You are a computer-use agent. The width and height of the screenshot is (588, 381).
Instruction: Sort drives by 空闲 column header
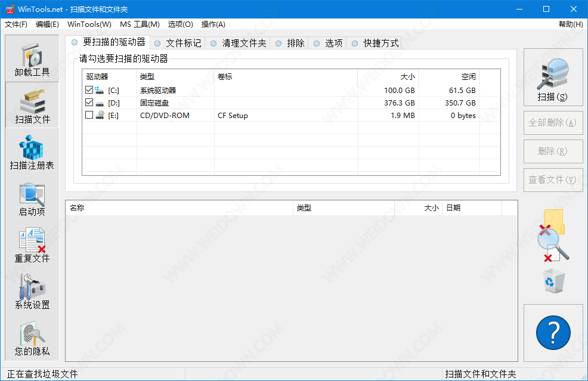click(x=449, y=76)
